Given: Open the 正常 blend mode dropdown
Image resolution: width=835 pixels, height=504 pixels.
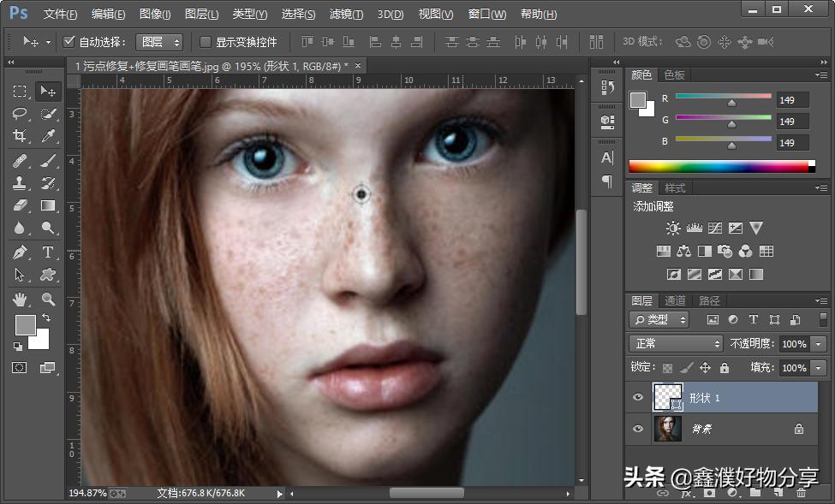Looking at the screenshot, I should pyautogui.click(x=677, y=343).
